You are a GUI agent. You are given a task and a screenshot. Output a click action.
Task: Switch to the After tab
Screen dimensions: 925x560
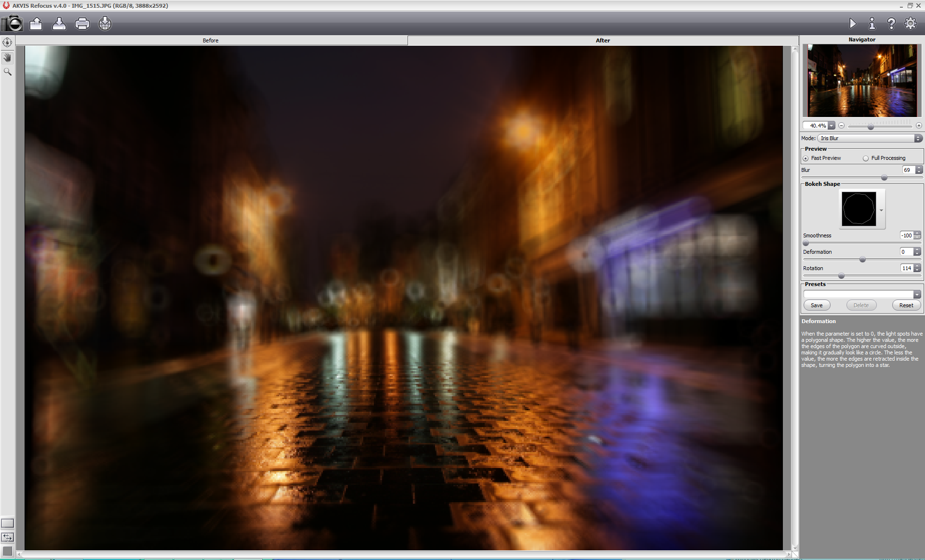603,40
